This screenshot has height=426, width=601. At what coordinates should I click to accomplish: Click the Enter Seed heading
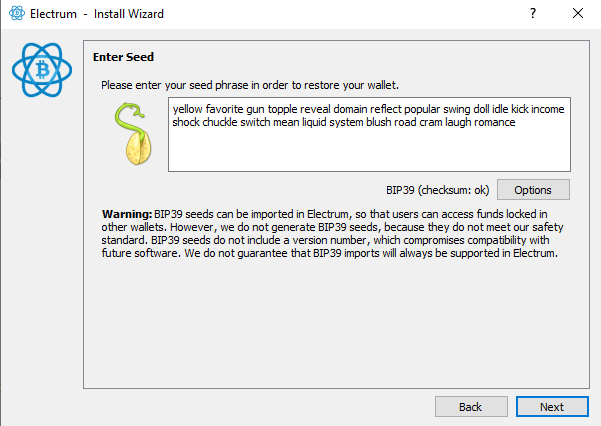point(123,57)
